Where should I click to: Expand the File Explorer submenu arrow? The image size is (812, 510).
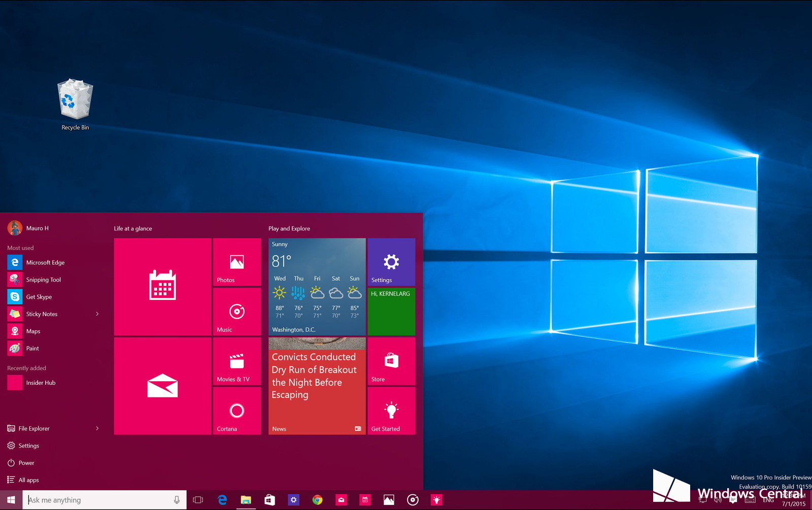[x=97, y=428]
